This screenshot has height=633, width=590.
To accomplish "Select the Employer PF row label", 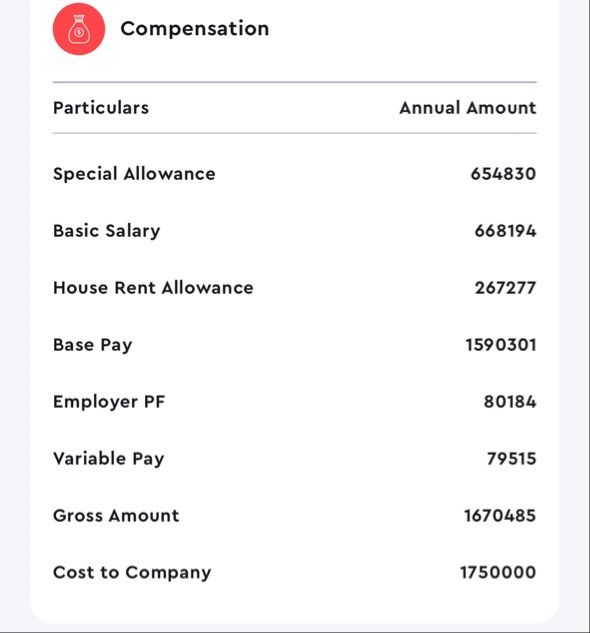I will [x=109, y=402].
